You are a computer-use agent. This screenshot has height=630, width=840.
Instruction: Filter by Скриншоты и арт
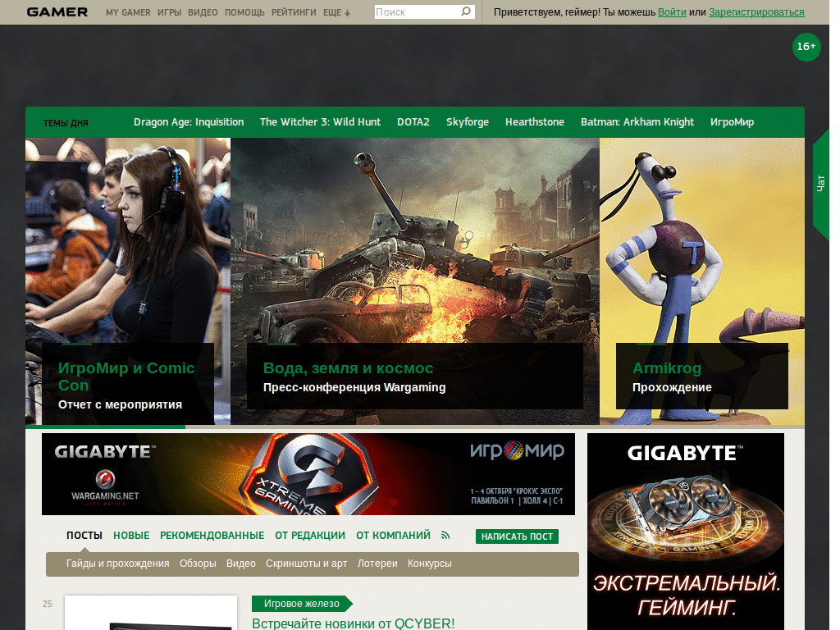coord(307,564)
